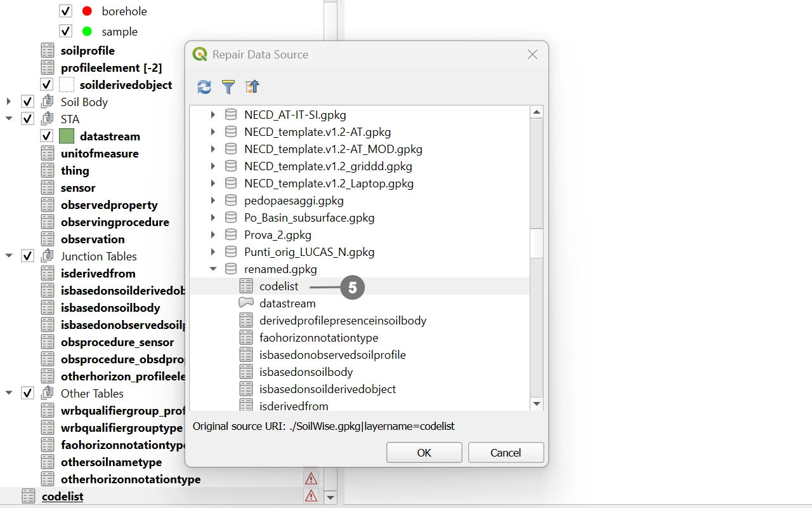Click the Filter Browser funnel icon
The height and width of the screenshot is (508, 812).
(228, 87)
